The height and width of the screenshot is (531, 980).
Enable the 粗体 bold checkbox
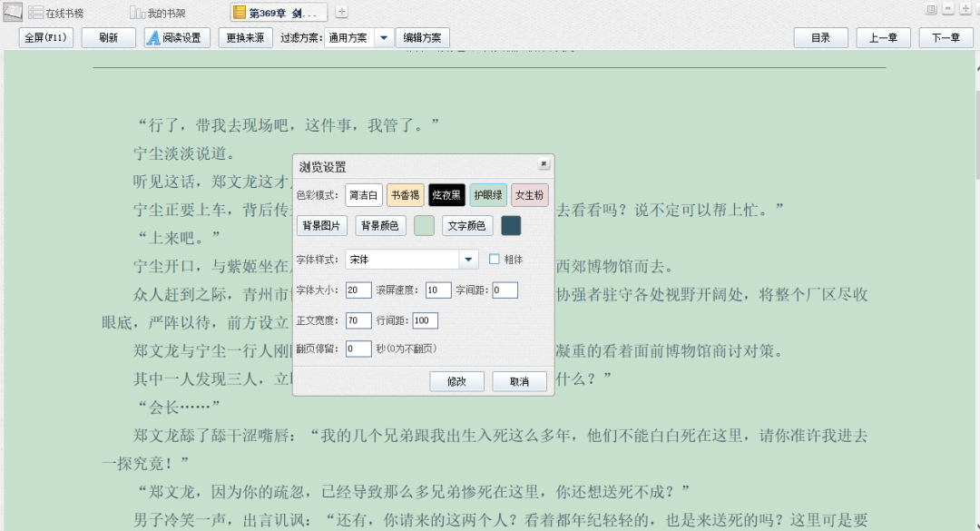coord(495,259)
